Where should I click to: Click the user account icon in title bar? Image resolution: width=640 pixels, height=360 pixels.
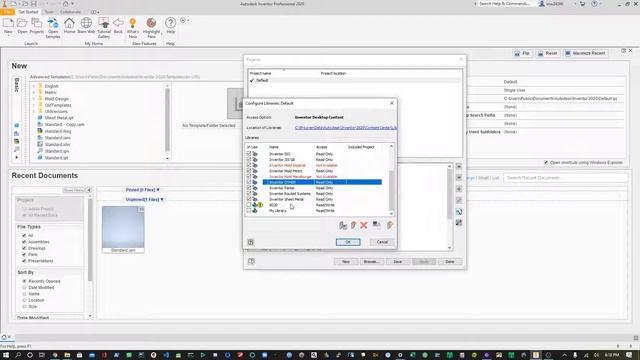542,4
